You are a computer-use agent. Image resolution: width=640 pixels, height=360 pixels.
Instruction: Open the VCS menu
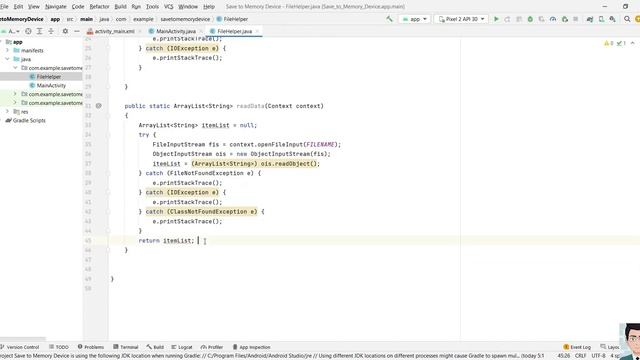169,7
